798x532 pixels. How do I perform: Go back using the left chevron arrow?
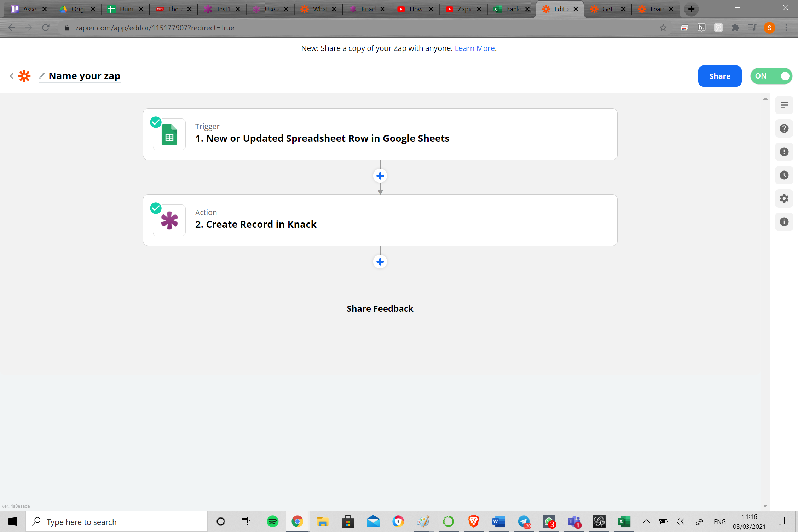12,76
